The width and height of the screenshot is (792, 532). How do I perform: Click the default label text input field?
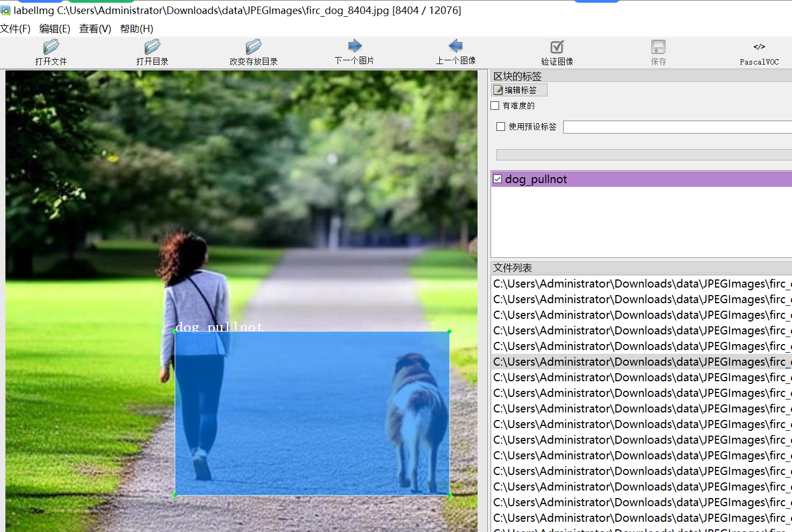pos(677,127)
